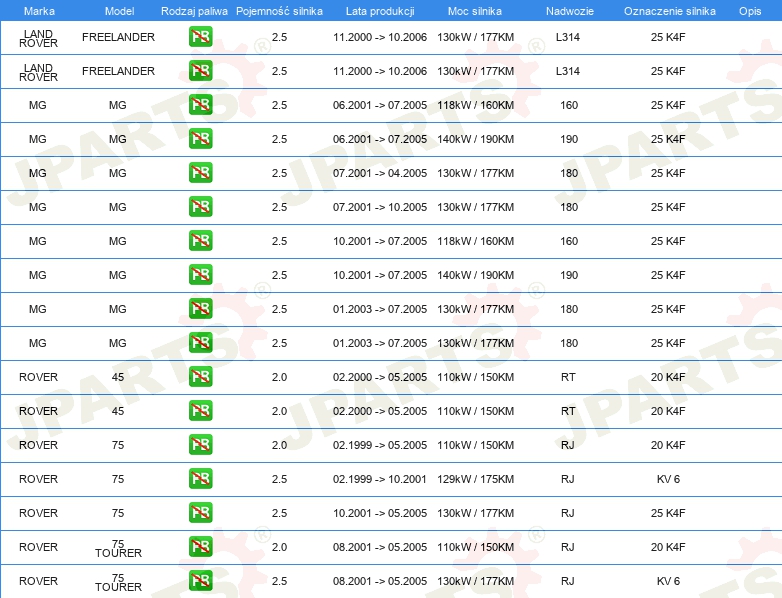Click fuel icon in 75 Tourer 2.5 row

click(x=200, y=581)
